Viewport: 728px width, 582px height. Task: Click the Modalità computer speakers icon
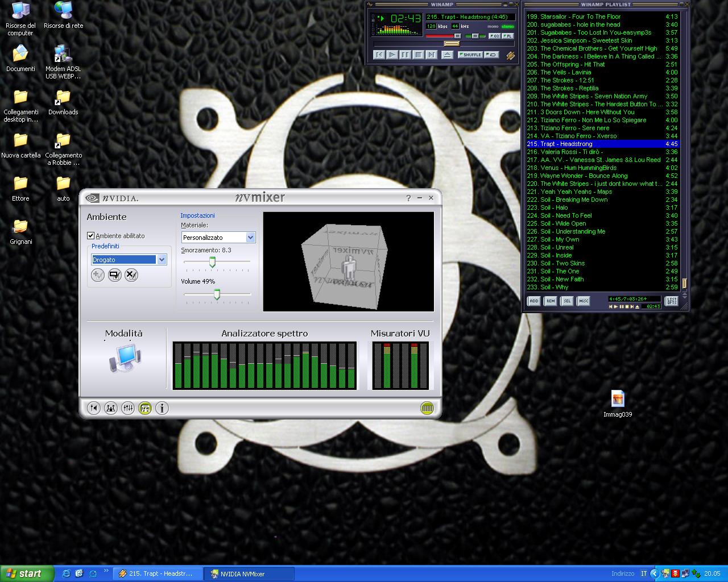[x=124, y=359]
